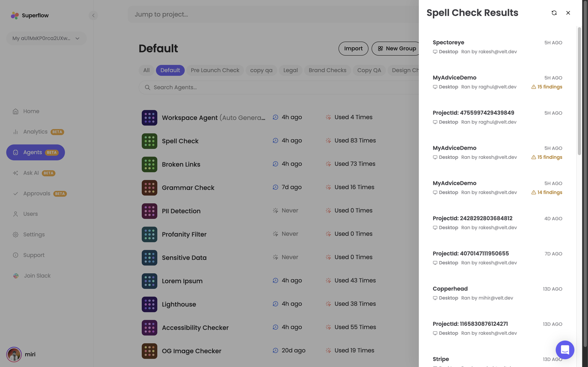
Task: Click the Grammar Check history clock icon
Action: click(275, 187)
